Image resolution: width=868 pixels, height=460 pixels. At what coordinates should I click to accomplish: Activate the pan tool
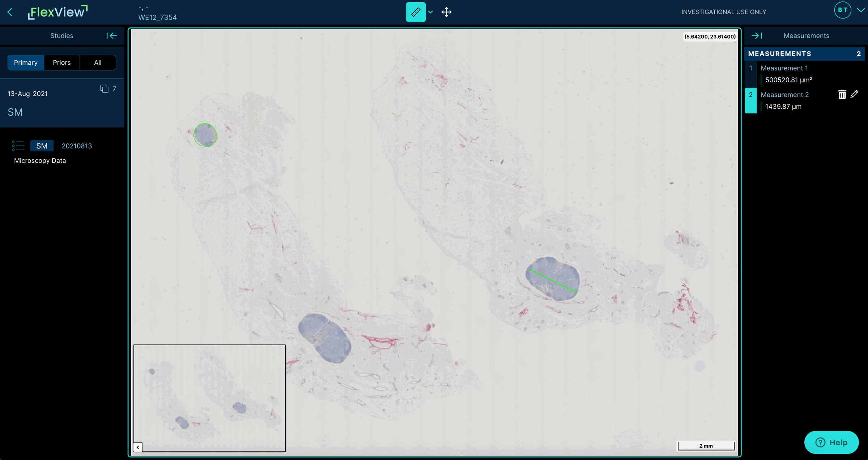(x=447, y=12)
